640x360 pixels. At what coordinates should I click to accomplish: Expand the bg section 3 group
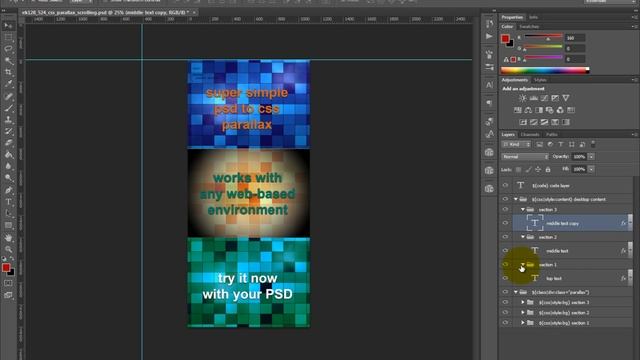click(x=523, y=302)
